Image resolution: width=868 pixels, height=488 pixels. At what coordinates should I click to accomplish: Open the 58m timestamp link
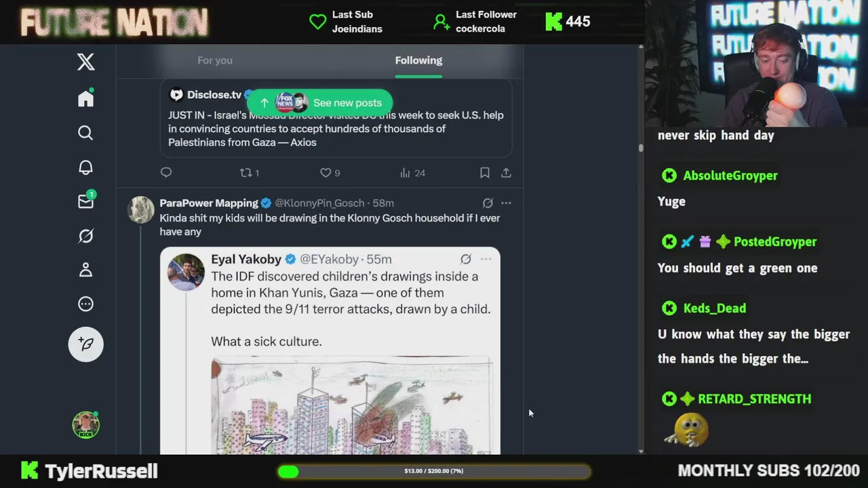pyautogui.click(x=383, y=203)
